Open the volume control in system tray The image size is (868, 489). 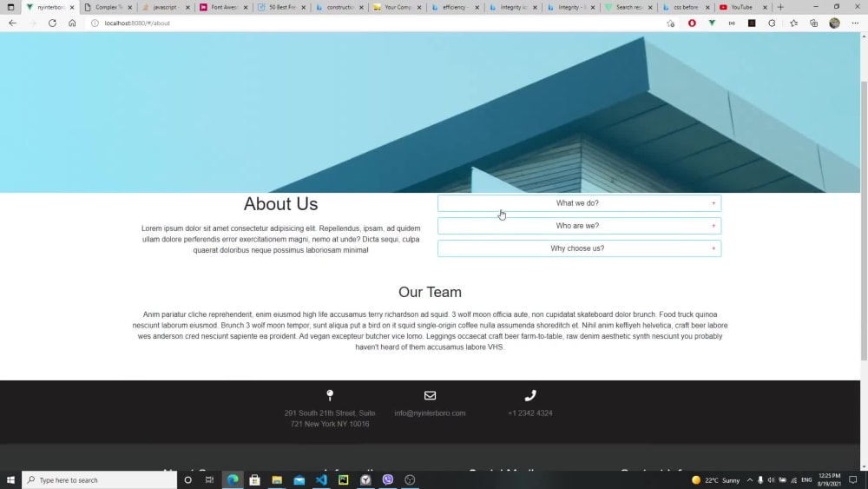771,480
